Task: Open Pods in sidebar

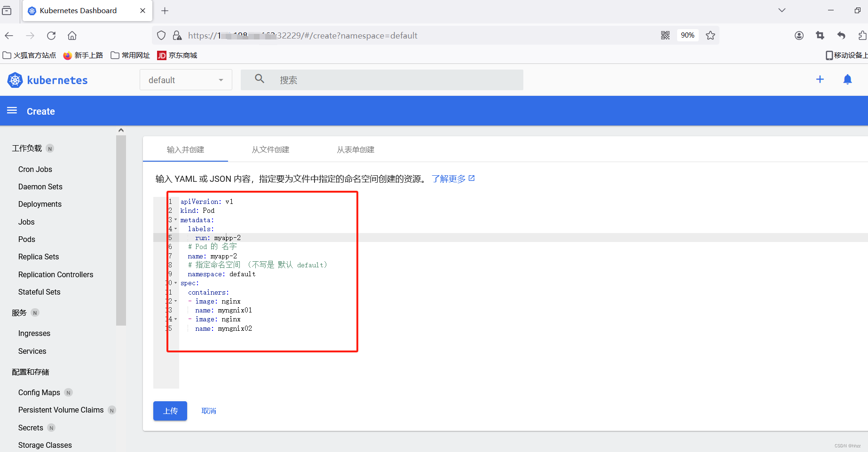Action: [x=27, y=239]
